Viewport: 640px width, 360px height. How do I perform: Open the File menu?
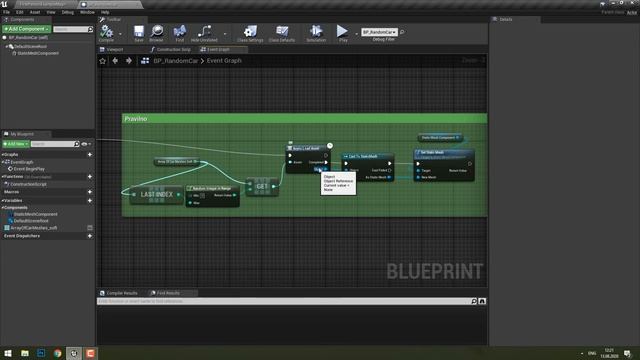point(7,12)
